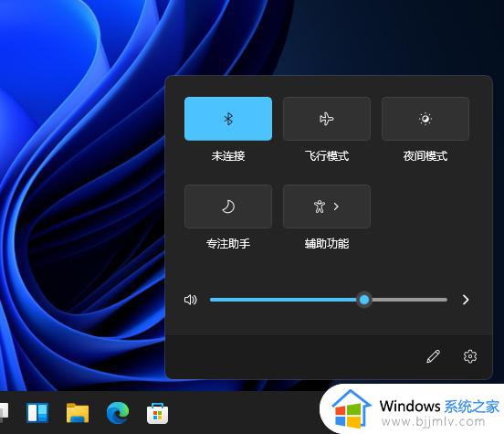Turn on night light (夜间模式) tile
The width and height of the screenshot is (504, 434).
tap(425, 119)
